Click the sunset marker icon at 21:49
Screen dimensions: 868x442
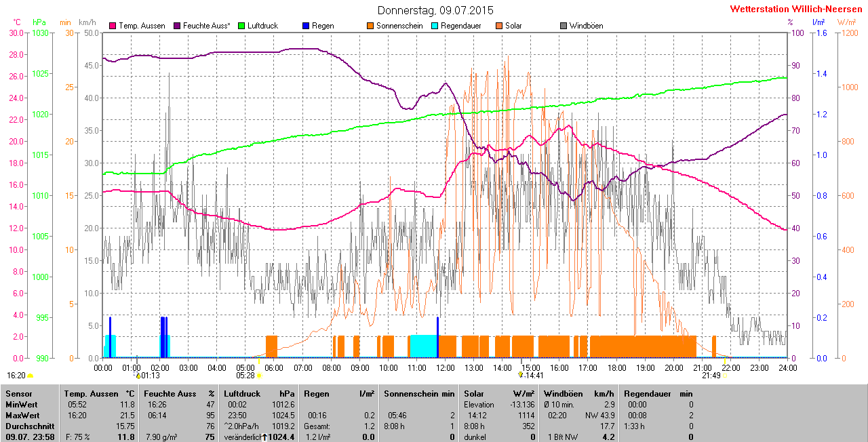[x=724, y=376]
